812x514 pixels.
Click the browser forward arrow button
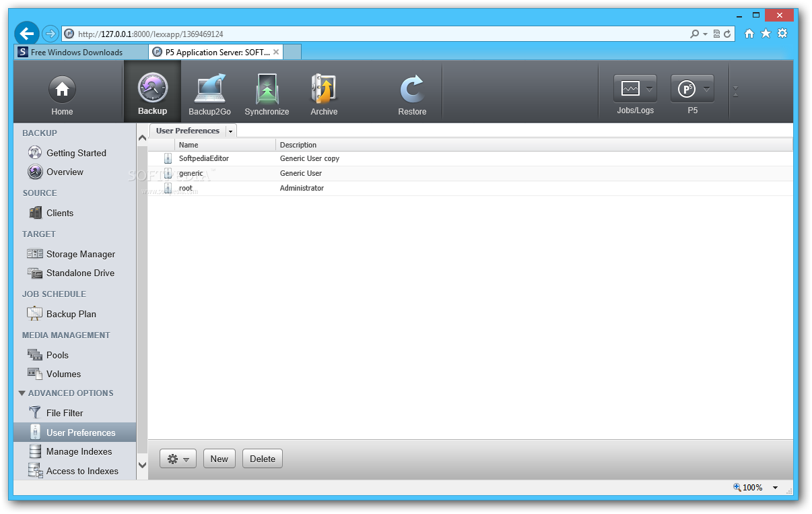[50, 33]
